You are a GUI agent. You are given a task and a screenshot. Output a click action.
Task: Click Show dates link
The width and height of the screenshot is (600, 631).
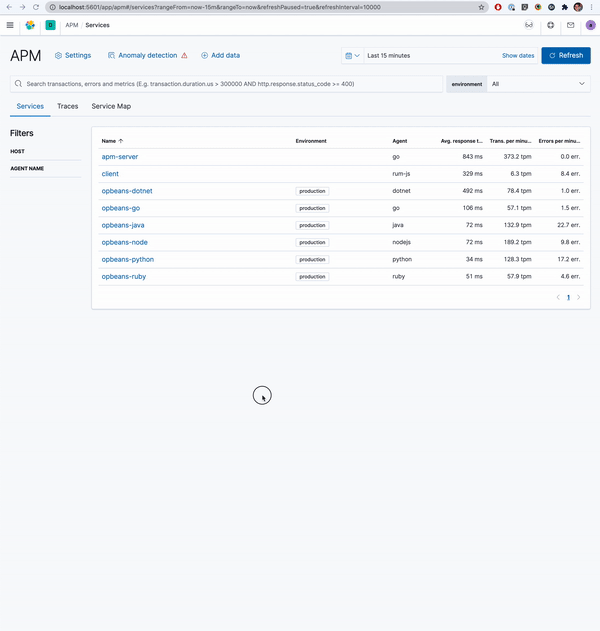tap(517, 56)
